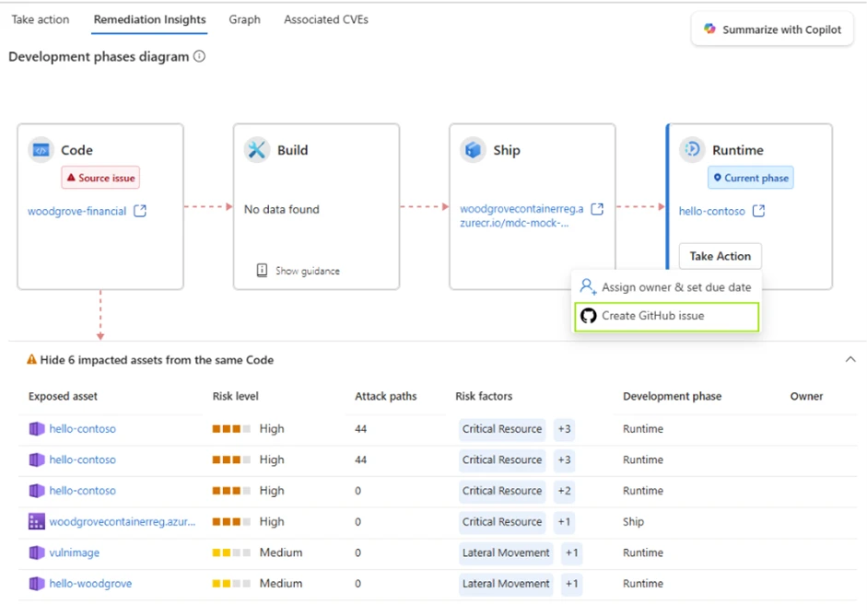Image resolution: width=867 pixels, height=616 pixels.
Task: Choose Assign owner & set due date
Action: (675, 287)
